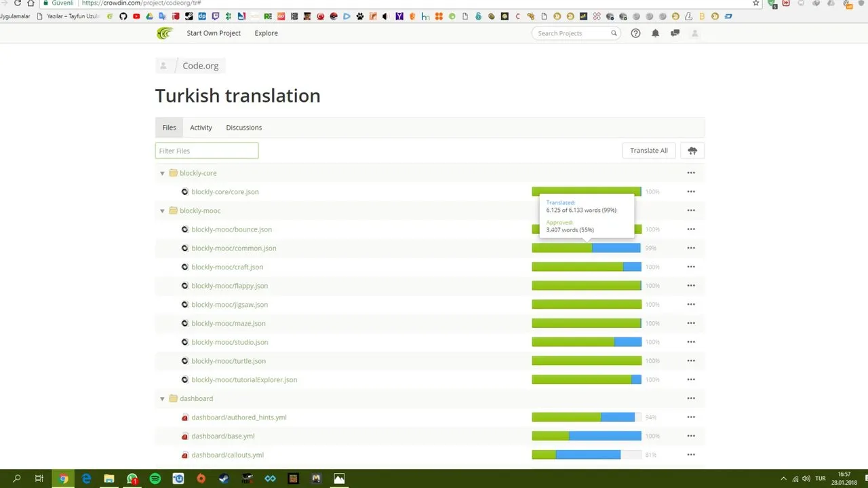Open the blockly-mooc/bounce.json file
868x488 pixels.
coord(231,229)
